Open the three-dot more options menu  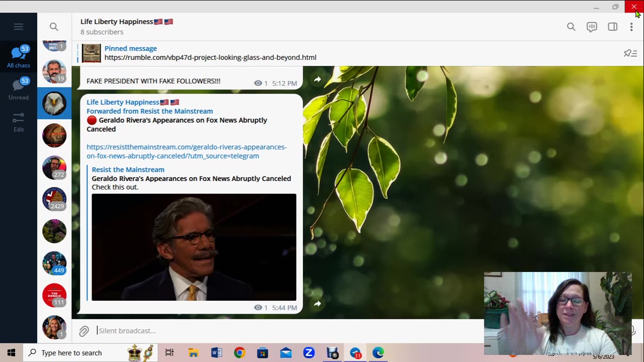point(631,27)
